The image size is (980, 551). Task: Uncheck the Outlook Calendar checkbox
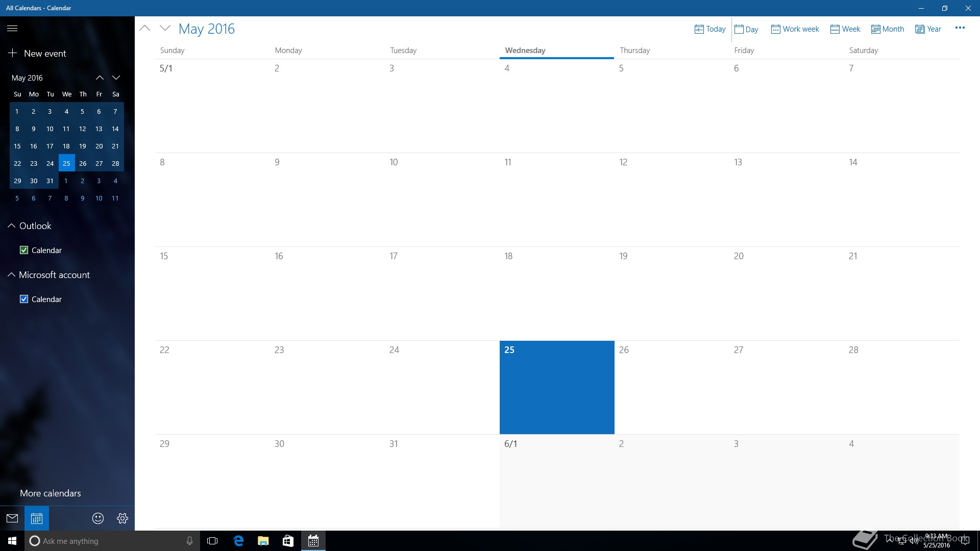[x=24, y=250]
